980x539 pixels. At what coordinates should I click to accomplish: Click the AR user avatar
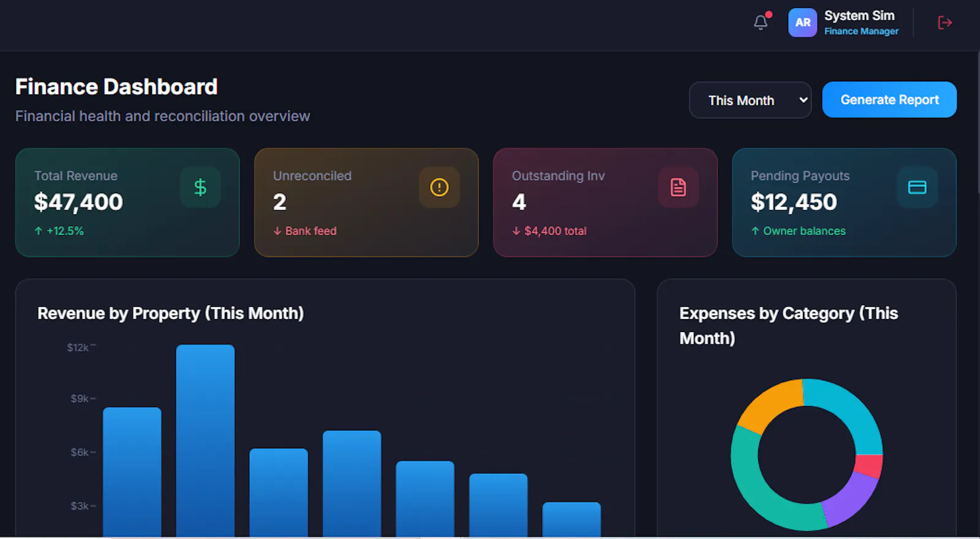[802, 23]
